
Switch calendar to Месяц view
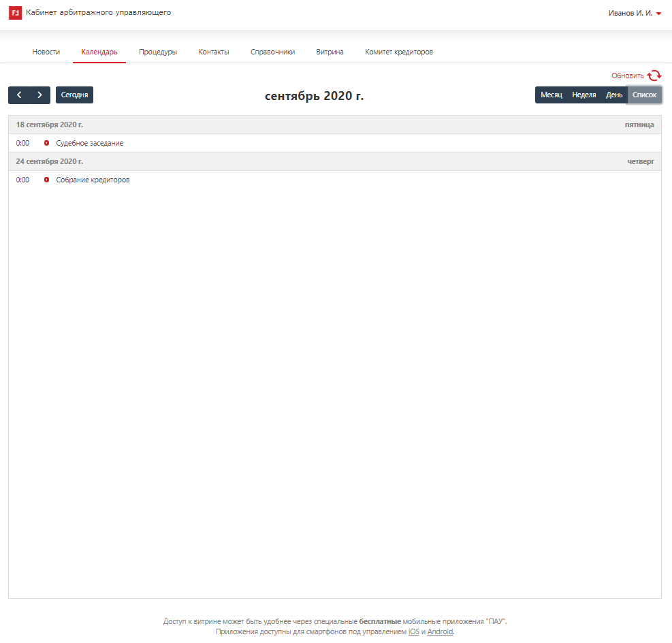[x=551, y=95]
